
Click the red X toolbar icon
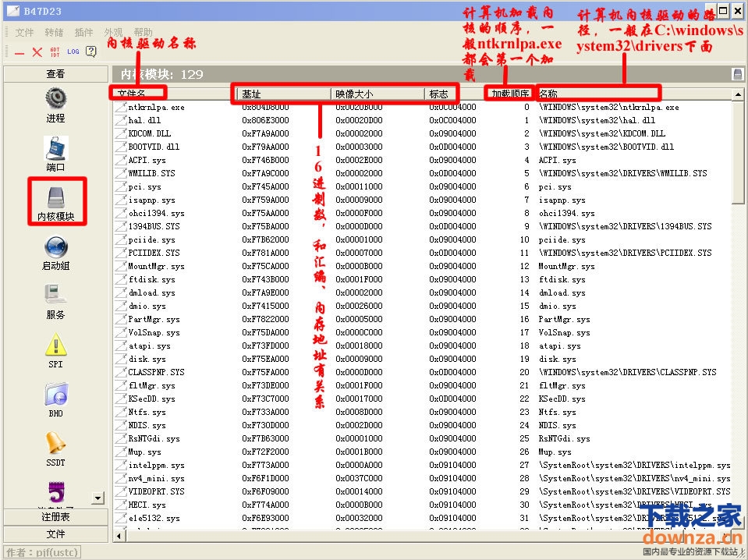click(37, 51)
